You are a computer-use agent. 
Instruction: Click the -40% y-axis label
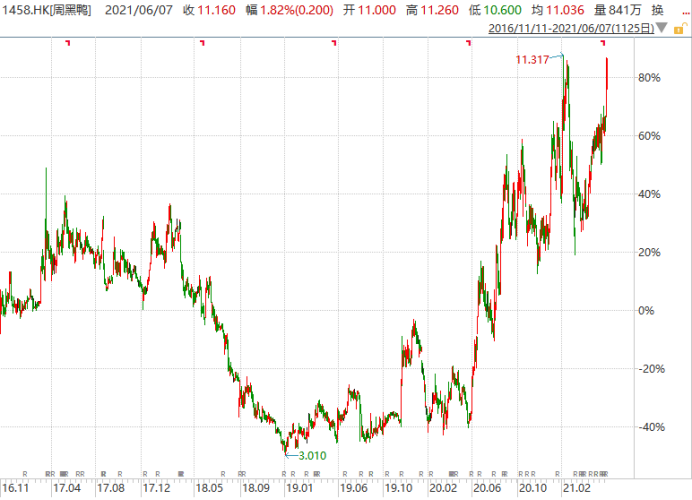651,427
